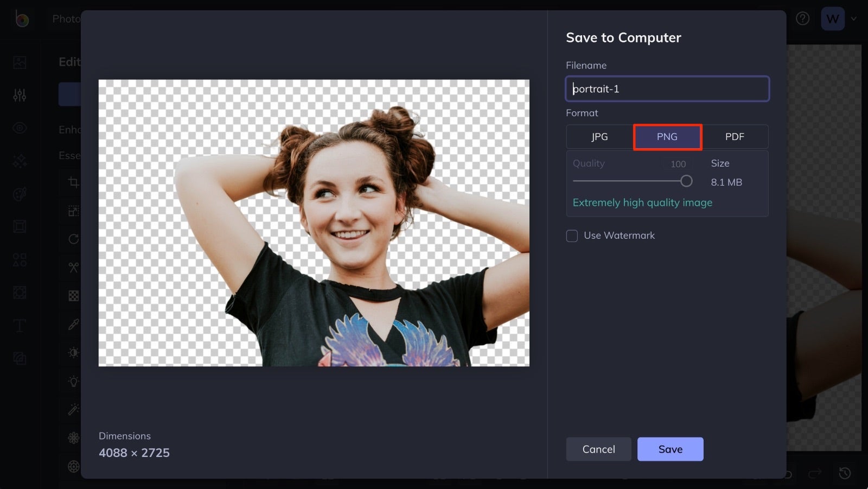
Task: Select the crop tool
Action: 73,182
